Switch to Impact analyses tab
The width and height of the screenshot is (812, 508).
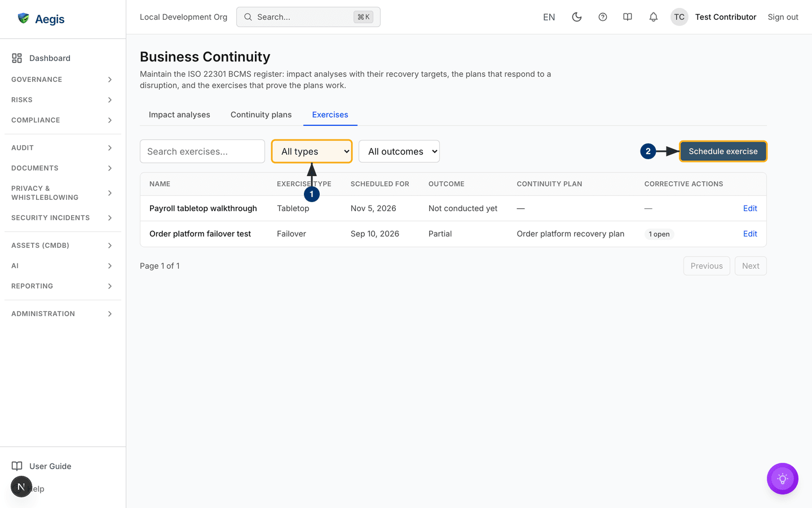pos(179,115)
